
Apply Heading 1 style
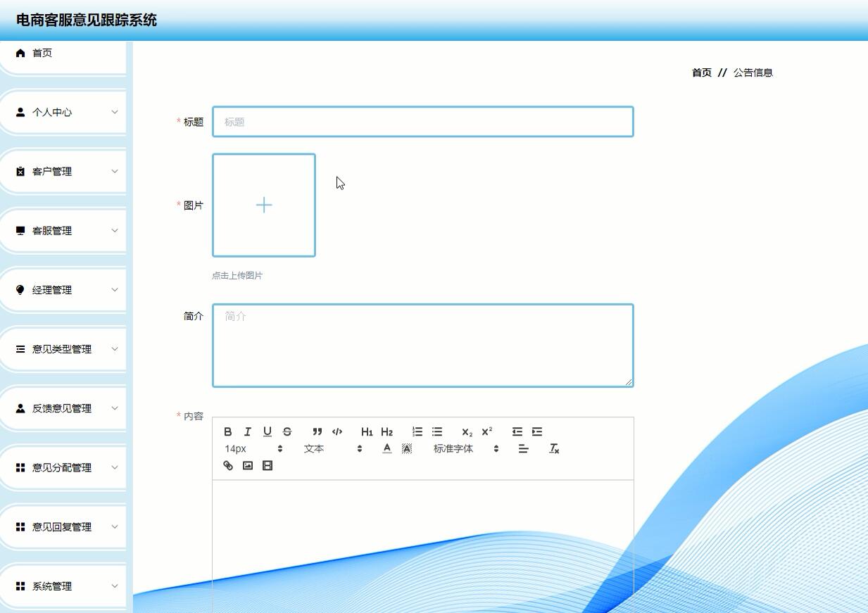pos(367,432)
